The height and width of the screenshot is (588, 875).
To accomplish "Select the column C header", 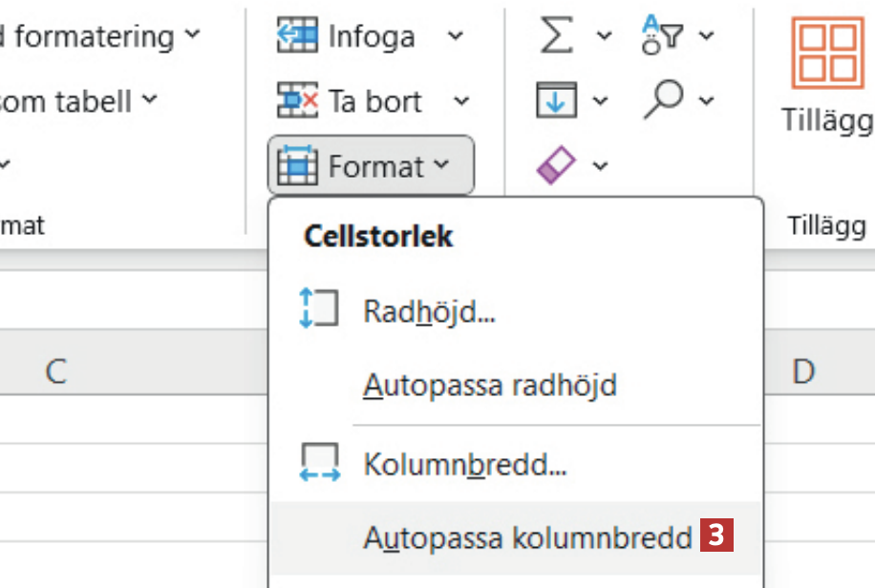I will [x=56, y=371].
